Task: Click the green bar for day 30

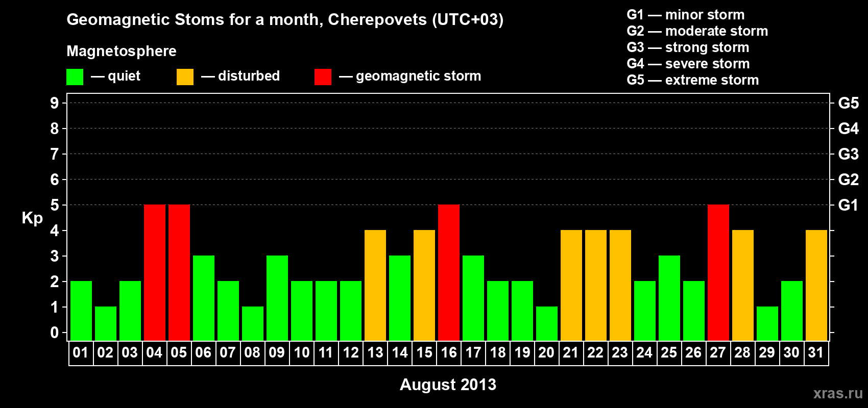Action: 792,311
